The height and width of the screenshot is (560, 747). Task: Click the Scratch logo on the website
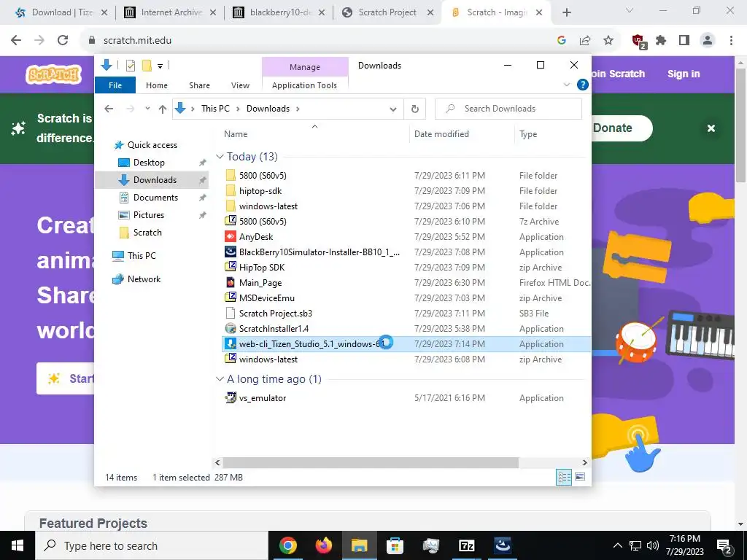(53, 74)
